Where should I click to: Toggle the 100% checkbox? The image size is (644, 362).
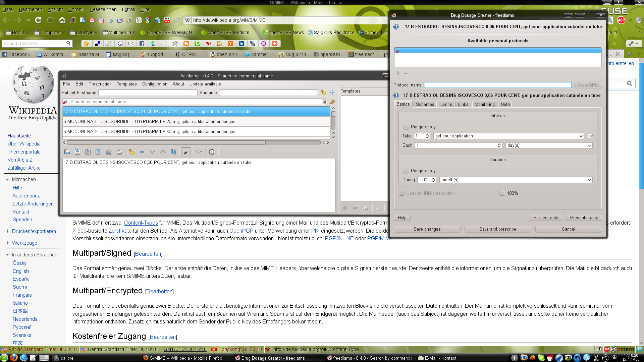click(502, 193)
